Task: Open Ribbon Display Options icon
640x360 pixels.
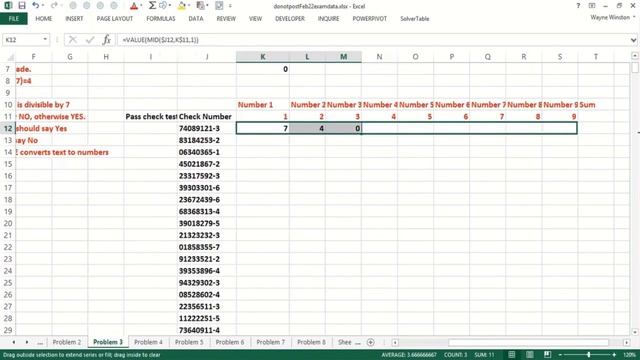Action: tap(592, 6)
